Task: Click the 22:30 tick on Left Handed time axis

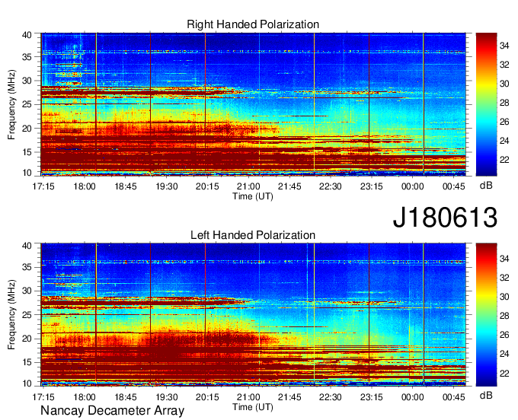Action: (331, 397)
